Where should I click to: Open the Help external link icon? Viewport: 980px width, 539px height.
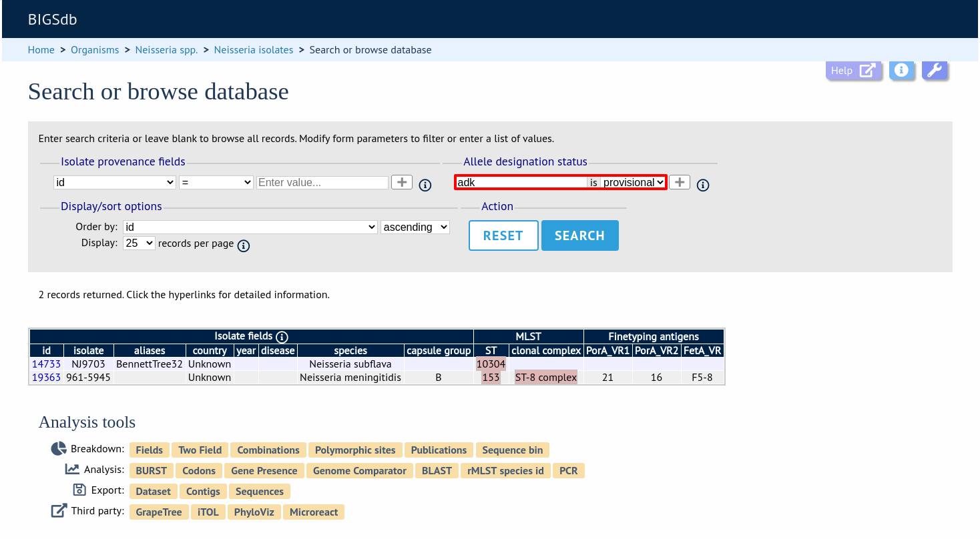867,71
